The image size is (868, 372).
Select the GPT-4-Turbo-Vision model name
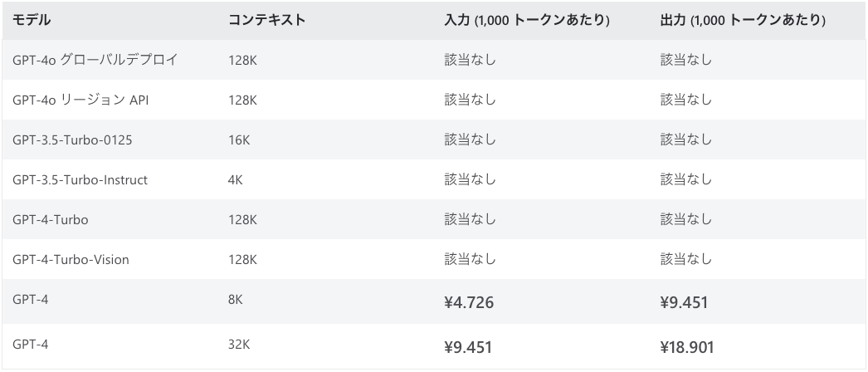[x=71, y=260]
